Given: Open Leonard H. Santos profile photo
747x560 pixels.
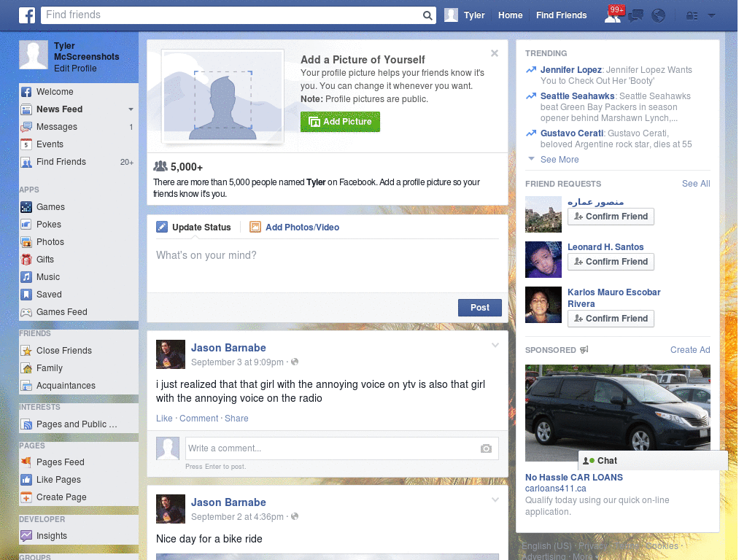Looking at the screenshot, I should click(x=543, y=260).
